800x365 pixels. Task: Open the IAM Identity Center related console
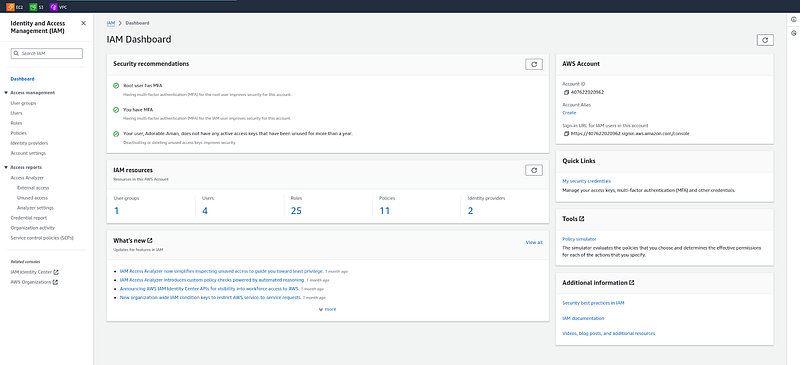[31, 272]
